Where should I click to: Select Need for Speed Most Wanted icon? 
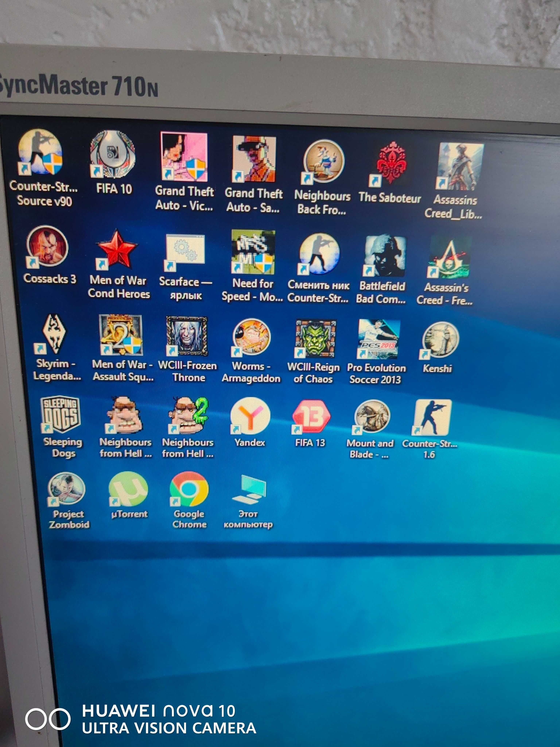[x=253, y=252]
